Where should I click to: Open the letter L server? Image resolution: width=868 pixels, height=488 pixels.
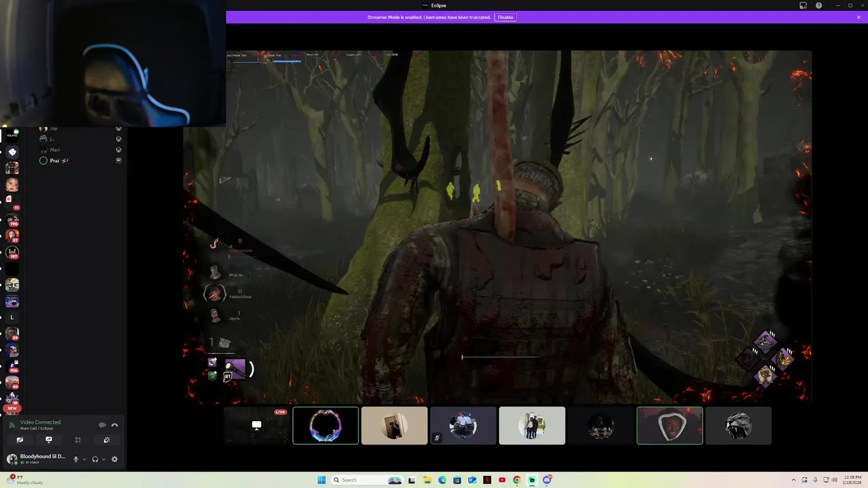[12, 317]
